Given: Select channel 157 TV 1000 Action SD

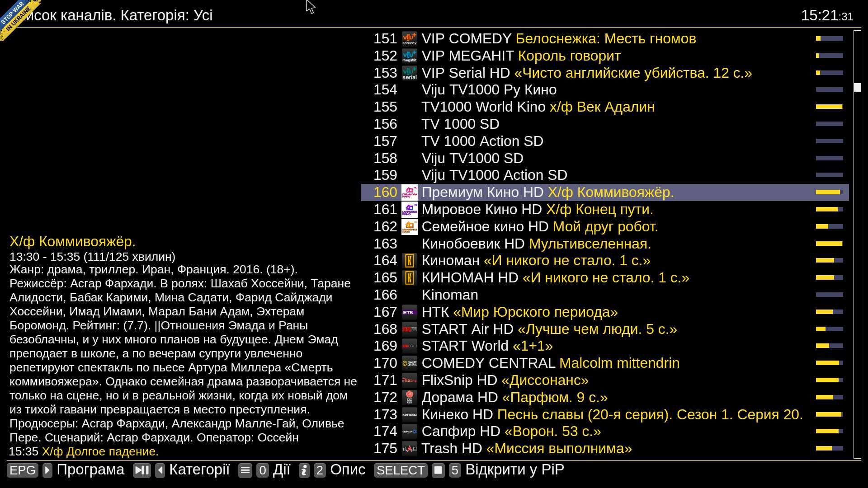Looking at the screenshot, I should (x=605, y=141).
